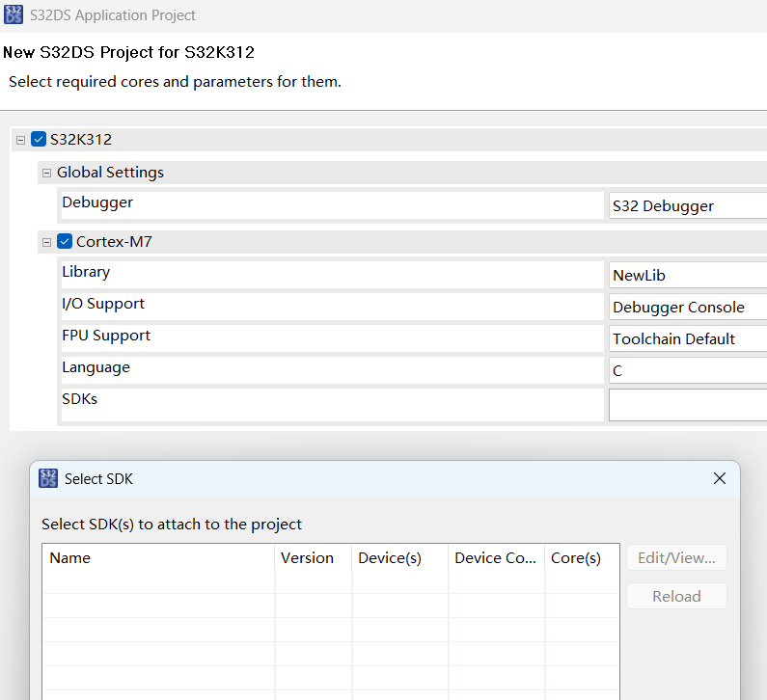Open the Library dropdown showing NewLib
The height and width of the screenshot is (700, 767).
coord(688,275)
